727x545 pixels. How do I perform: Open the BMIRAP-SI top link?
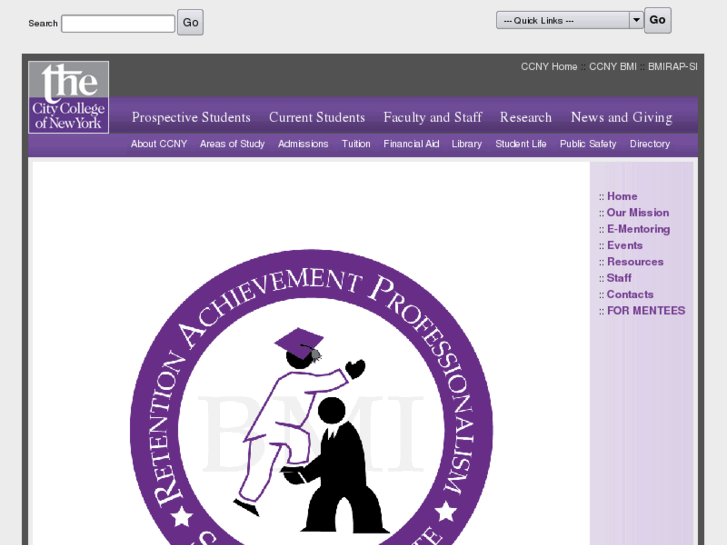point(672,67)
